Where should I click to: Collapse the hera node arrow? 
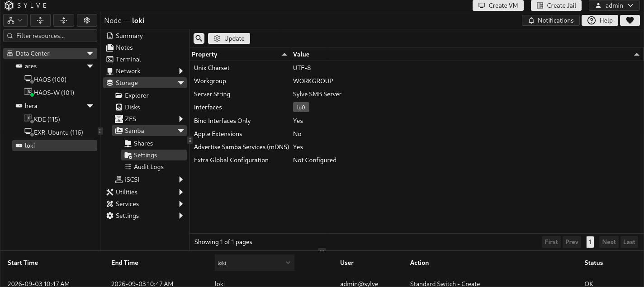[90, 106]
